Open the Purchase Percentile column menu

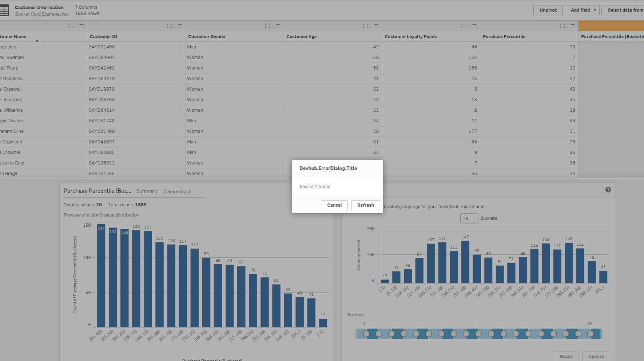tap(573, 26)
